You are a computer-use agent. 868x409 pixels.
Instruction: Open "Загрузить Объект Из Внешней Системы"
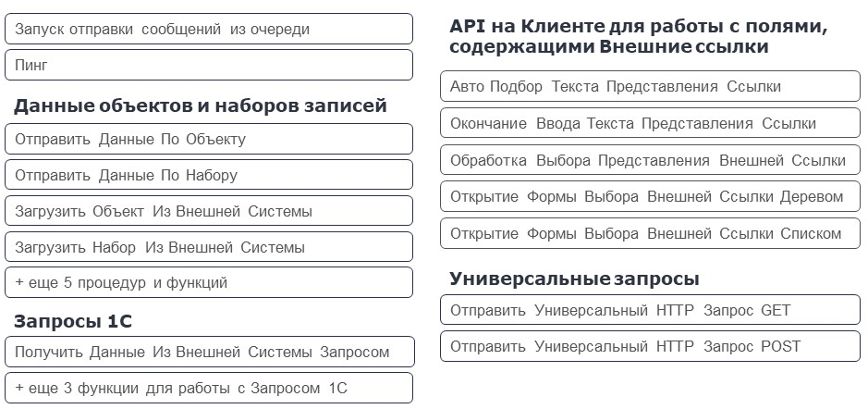[208, 211]
